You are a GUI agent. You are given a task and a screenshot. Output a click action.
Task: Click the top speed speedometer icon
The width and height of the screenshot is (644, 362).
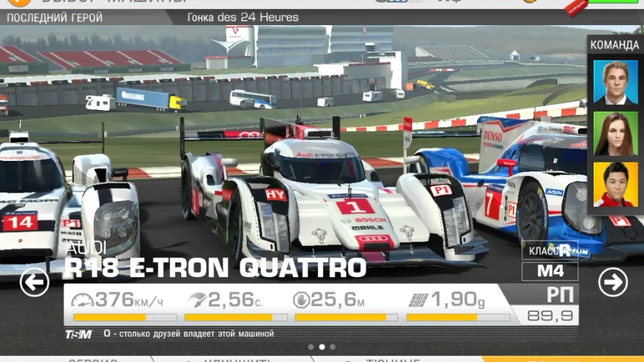pos(82,300)
